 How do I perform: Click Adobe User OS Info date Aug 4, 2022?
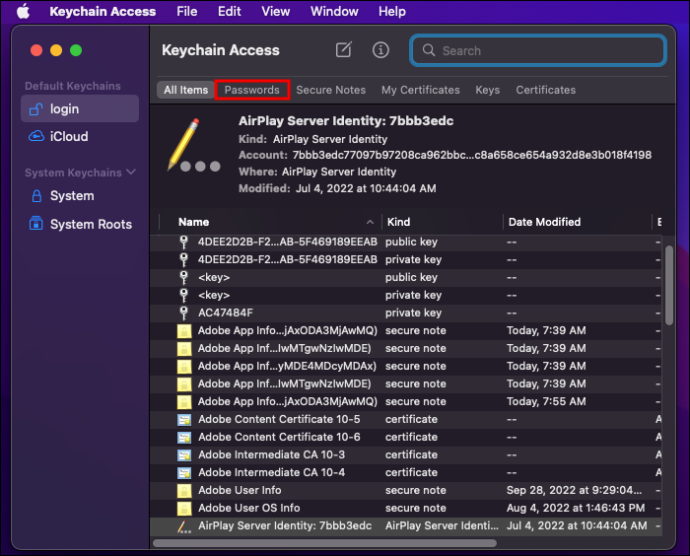click(576, 508)
